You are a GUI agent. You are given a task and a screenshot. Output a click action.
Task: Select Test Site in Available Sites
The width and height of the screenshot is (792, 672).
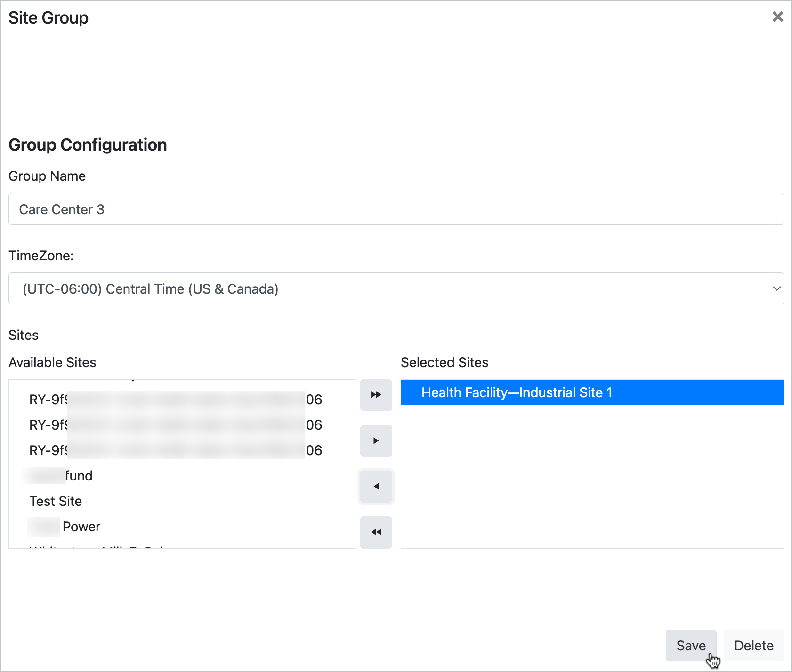click(x=56, y=501)
